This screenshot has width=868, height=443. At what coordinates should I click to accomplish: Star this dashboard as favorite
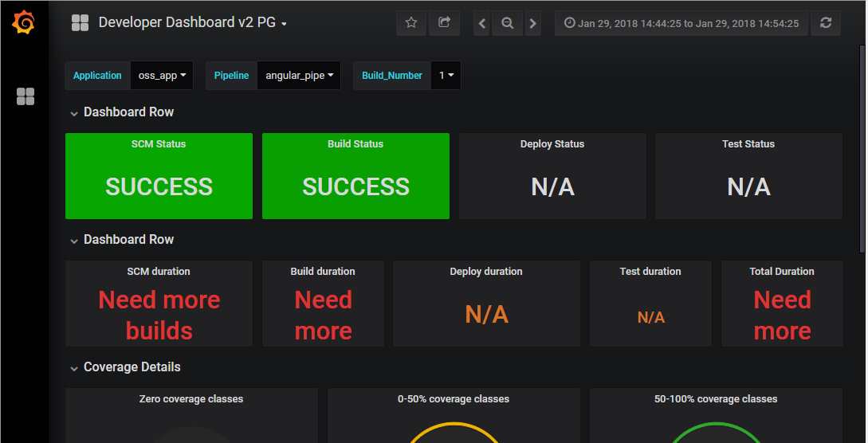click(411, 23)
